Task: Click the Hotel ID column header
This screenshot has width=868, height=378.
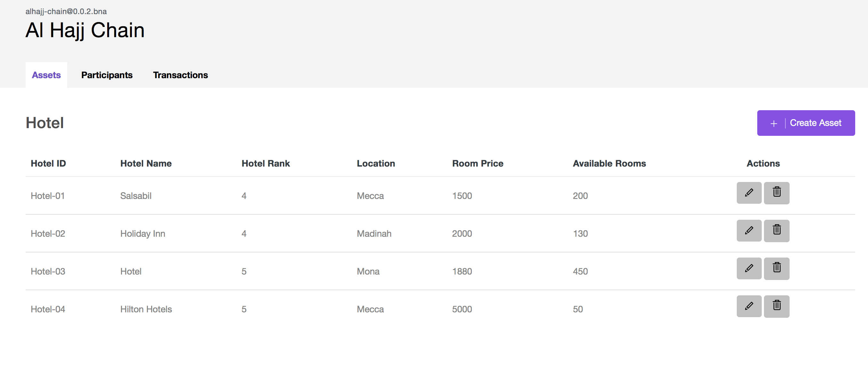Action: pyautogui.click(x=48, y=163)
